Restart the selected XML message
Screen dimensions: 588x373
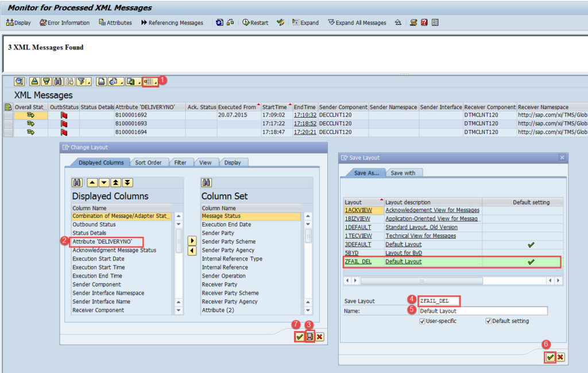[x=255, y=23]
